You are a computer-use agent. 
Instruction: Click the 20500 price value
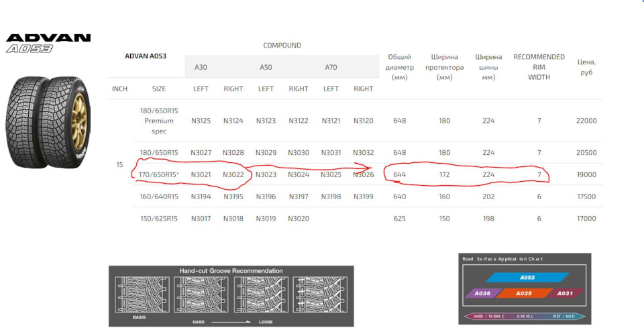[x=586, y=152]
